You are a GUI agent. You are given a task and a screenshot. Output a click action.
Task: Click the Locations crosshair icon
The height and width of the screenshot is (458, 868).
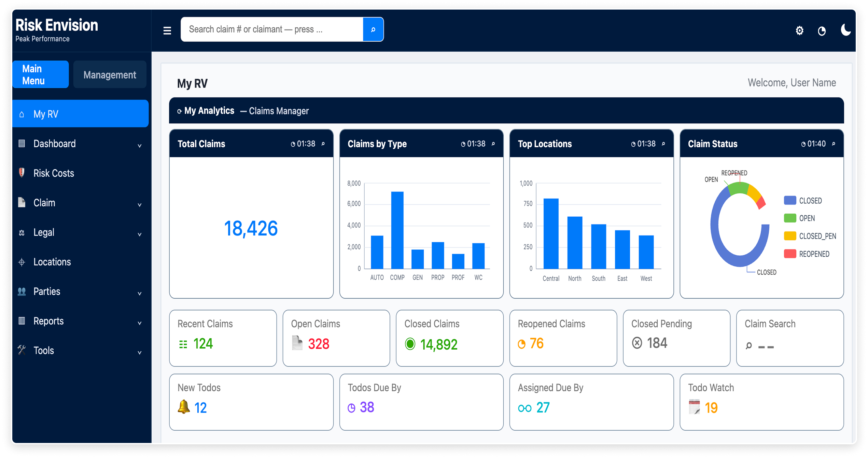coord(22,262)
